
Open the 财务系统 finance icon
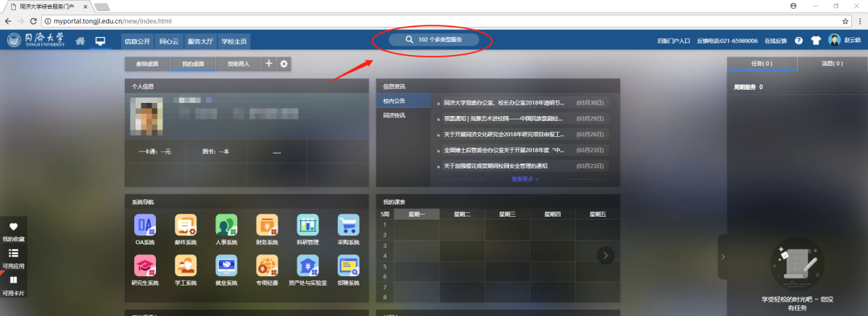tap(267, 225)
